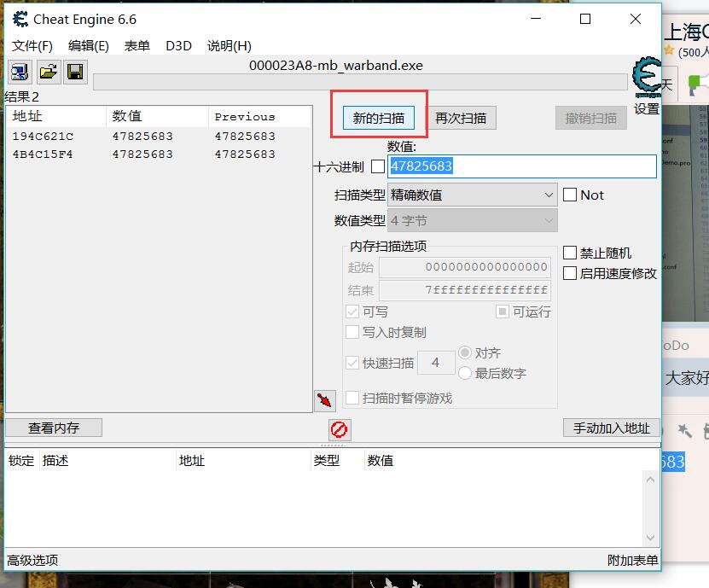Click the 锁定 column header in address table
The image size is (709, 588).
point(21,461)
